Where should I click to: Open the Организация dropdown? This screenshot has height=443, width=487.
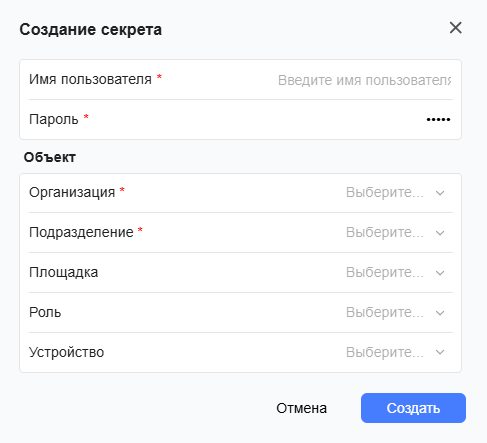[395, 193]
